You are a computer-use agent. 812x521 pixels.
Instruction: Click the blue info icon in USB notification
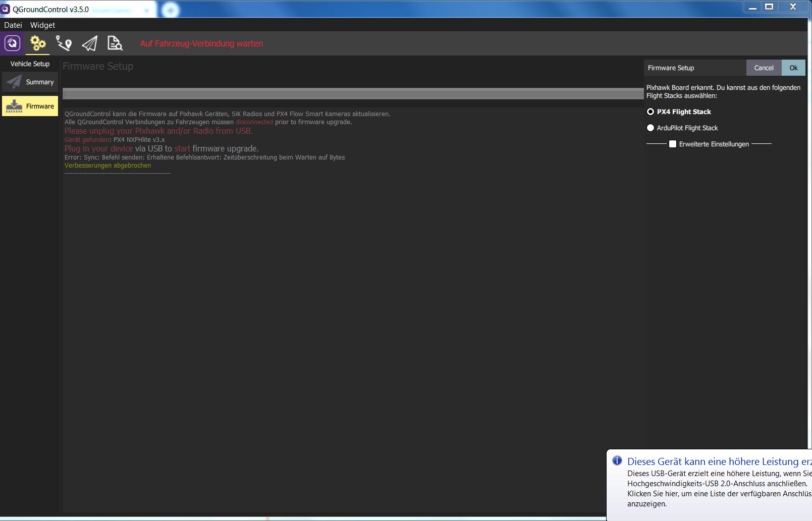click(x=617, y=460)
